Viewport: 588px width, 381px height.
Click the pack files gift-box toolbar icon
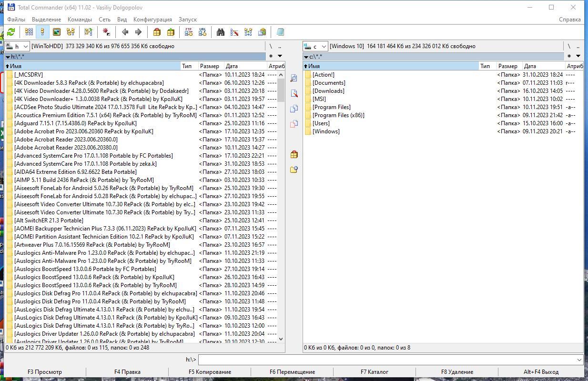click(x=157, y=32)
